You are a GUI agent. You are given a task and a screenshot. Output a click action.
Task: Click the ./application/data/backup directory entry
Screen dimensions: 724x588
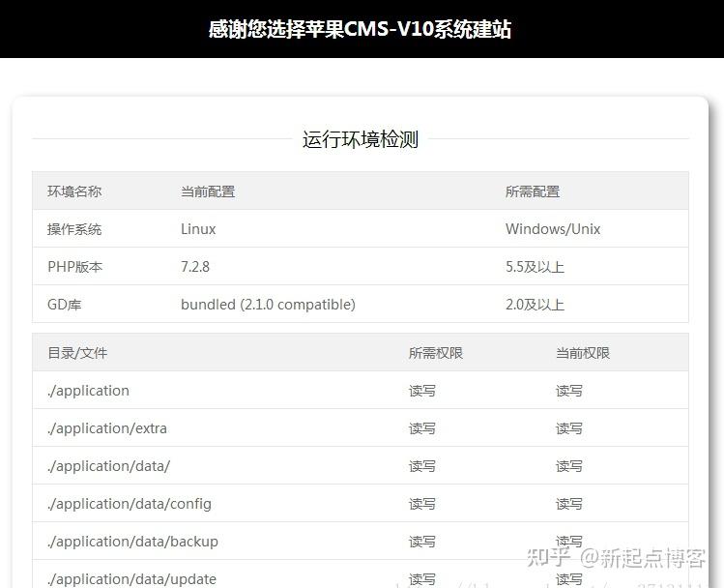[132, 542]
